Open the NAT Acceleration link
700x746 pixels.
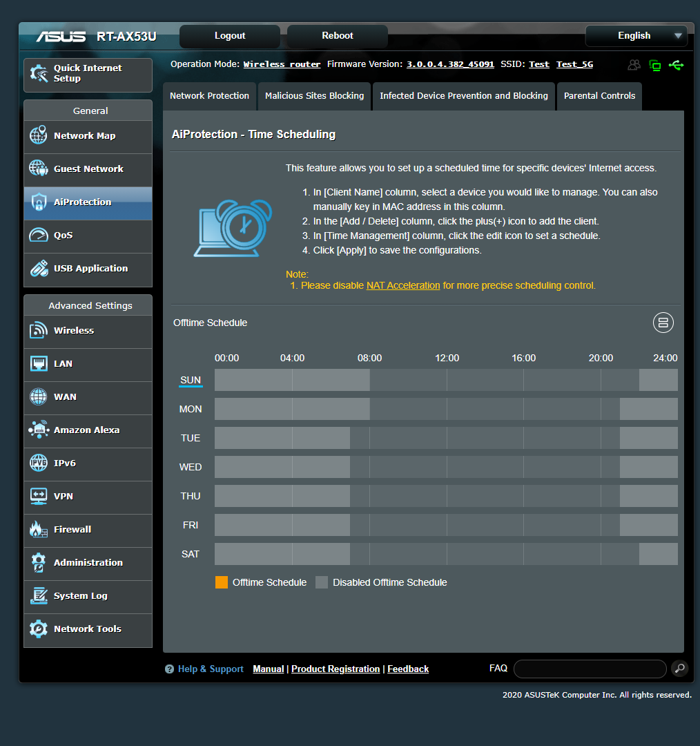tap(402, 285)
